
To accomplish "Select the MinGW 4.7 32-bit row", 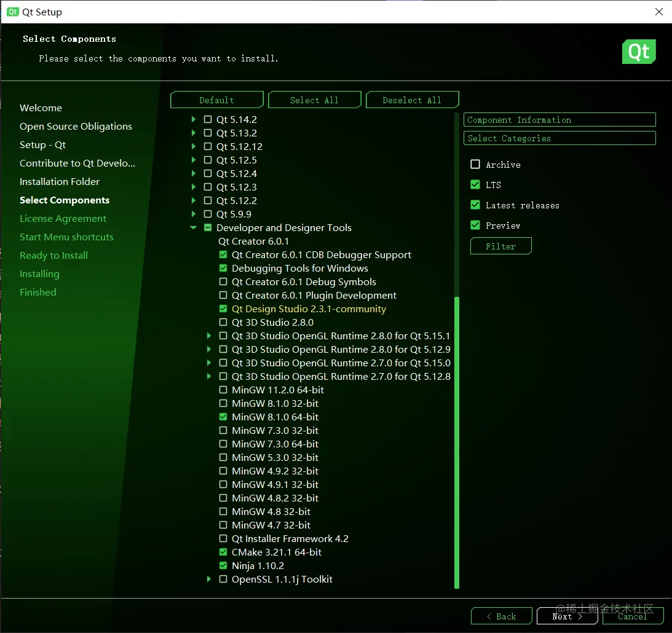I will (271, 525).
